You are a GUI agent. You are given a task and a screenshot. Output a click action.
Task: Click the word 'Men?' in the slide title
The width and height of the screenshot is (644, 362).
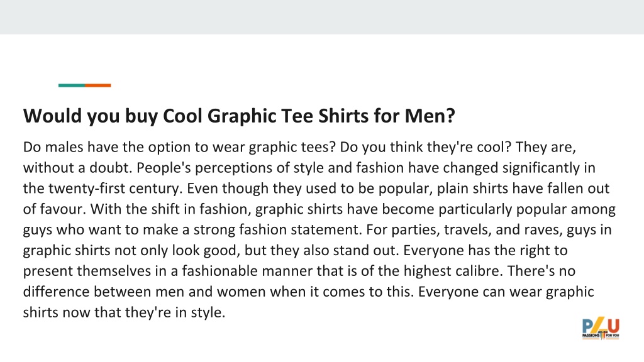point(430,116)
